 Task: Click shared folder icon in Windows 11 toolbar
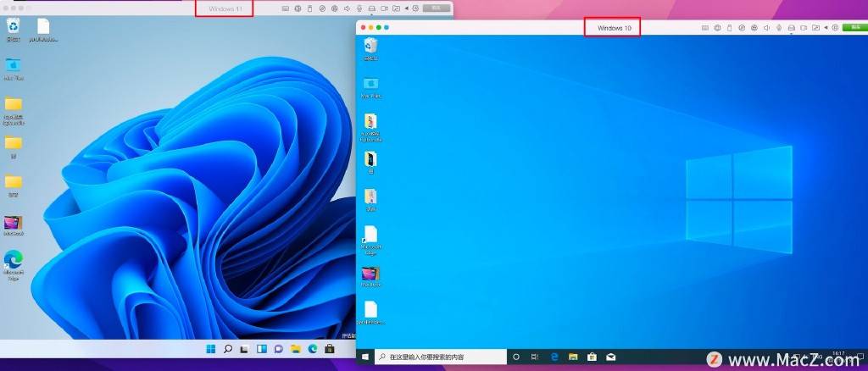pos(397,8)
